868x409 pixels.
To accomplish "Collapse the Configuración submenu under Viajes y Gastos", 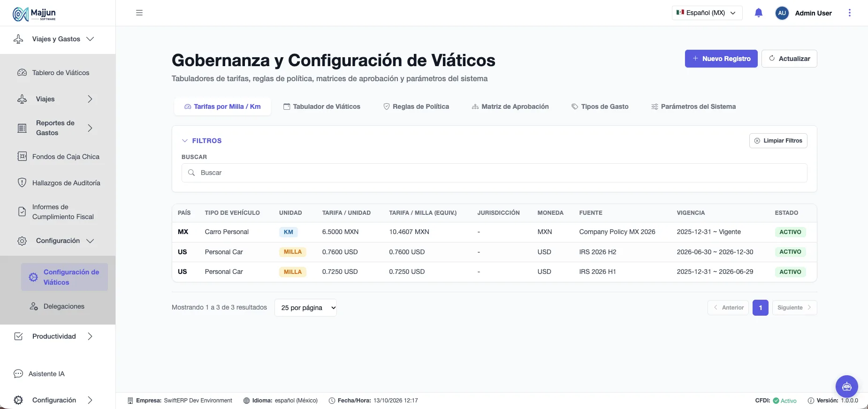I will point(90,241).
